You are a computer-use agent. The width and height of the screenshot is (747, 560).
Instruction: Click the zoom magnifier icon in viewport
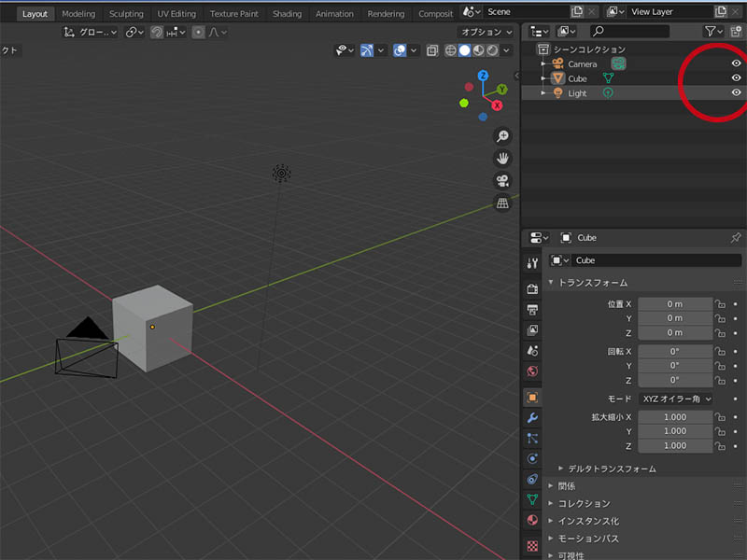coord(502,136)
